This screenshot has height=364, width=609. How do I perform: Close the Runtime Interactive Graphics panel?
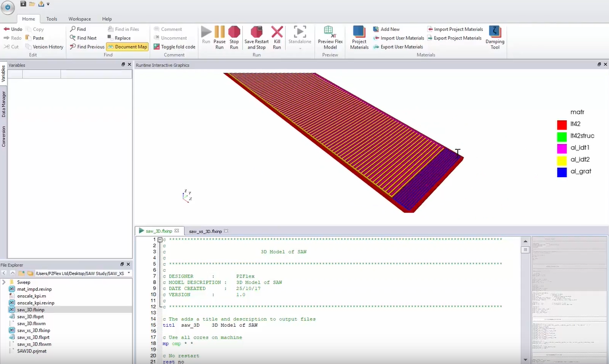tap(605, 64)
